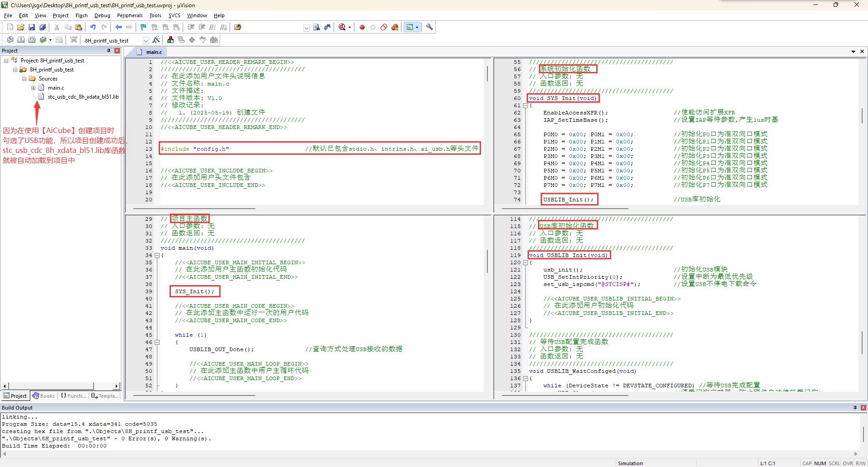Collapse the Sources group
This screenshot has width=868, height=467.
point(24,79)
